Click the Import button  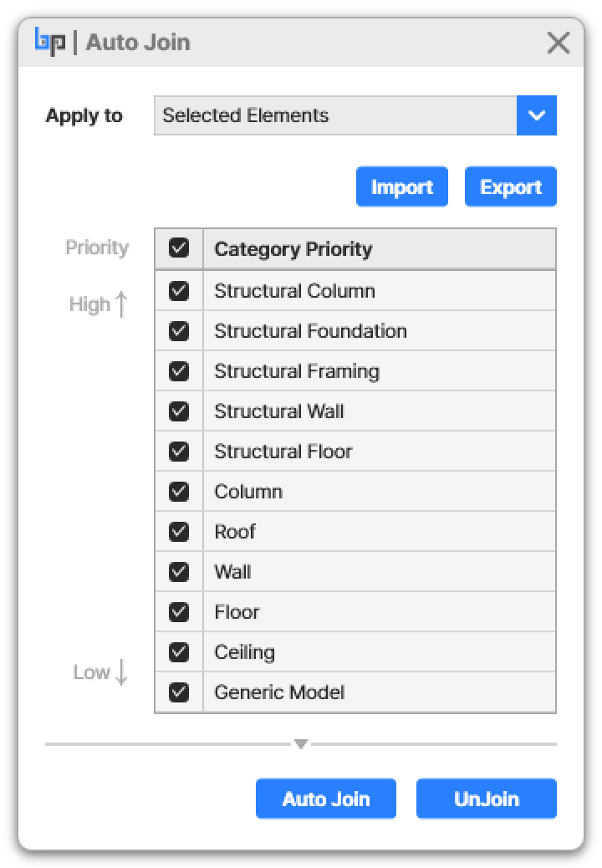(x=402, y=186)
